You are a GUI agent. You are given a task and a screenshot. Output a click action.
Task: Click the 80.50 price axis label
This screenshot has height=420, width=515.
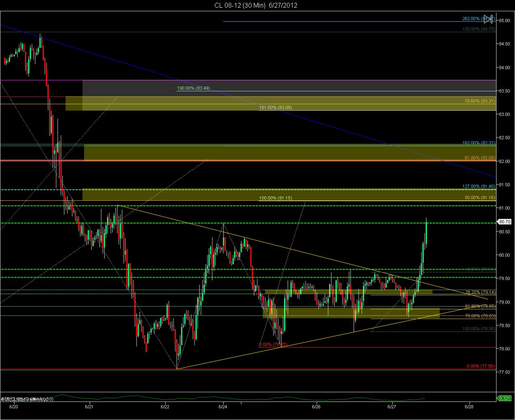pos(505,232)
